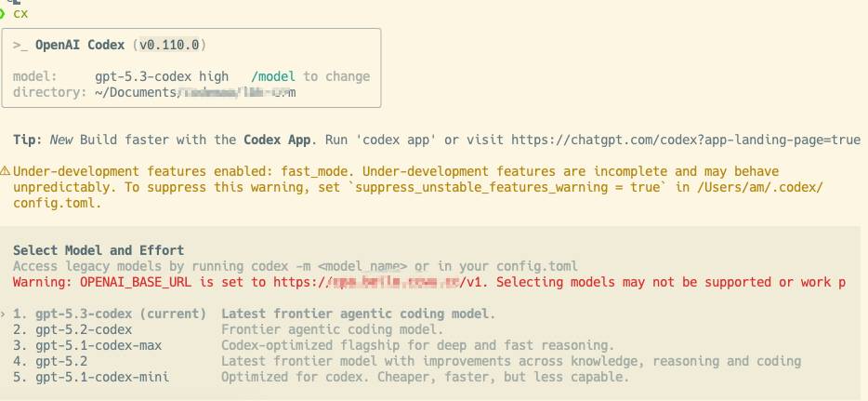
Task: Click the ~/Documents directory path
Action: (195, 92)
